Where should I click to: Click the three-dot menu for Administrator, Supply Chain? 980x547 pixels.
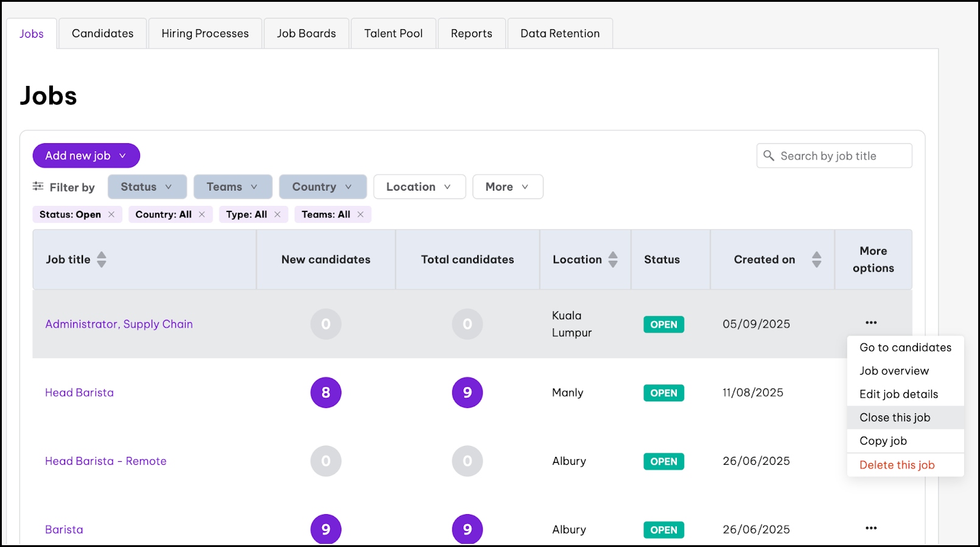click(x=871, y=323)
